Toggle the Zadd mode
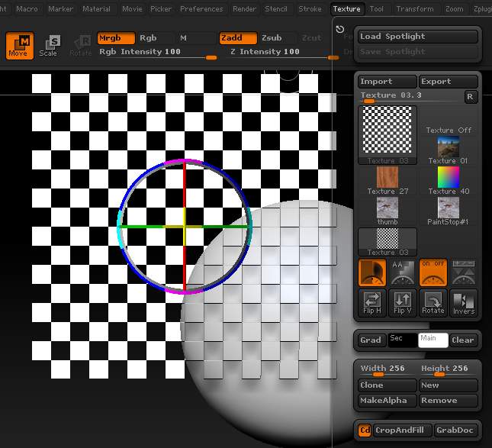Image resolution: width=492 pixels, height=448 pixels. pos(238,38)
